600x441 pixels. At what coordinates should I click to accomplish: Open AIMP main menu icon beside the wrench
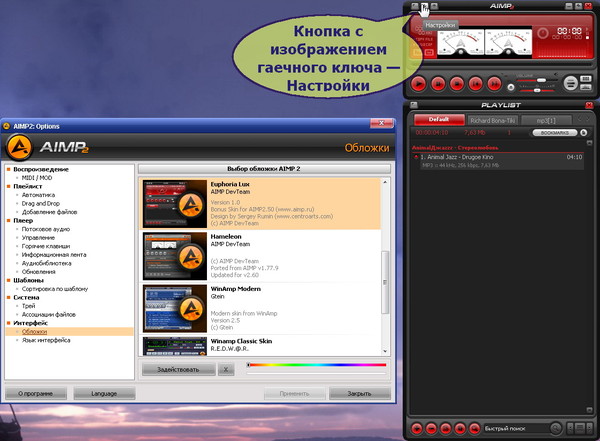tap(415, 6)
